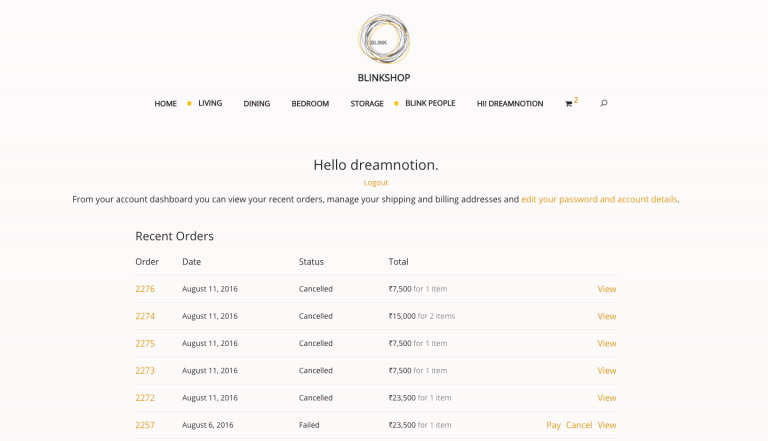Open edit your password and account details
The height and width of the screenshot is (441, 768).
pos(599,199)
